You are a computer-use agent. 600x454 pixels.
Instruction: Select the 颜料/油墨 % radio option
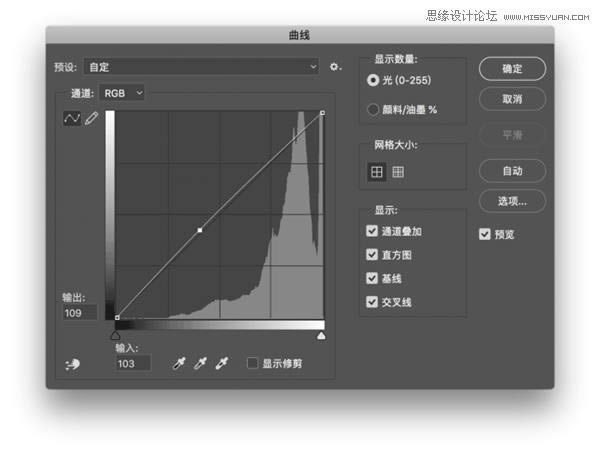tap(373, 110)
